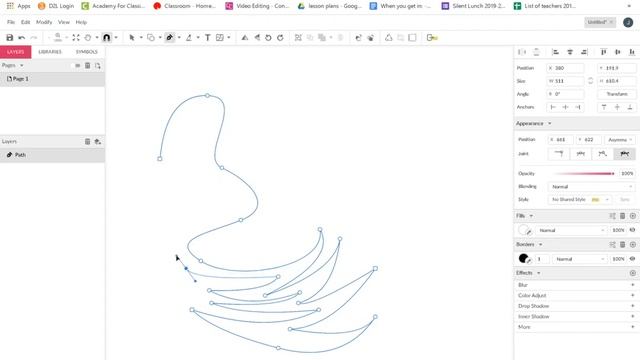This screenshot has height=360, width=640.
Task: Add a Blur effect with plus
Action: point(633,285)
